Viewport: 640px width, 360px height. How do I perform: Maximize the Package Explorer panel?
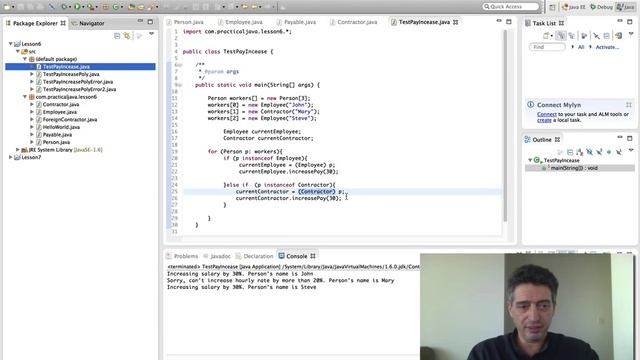coord(150,22)
